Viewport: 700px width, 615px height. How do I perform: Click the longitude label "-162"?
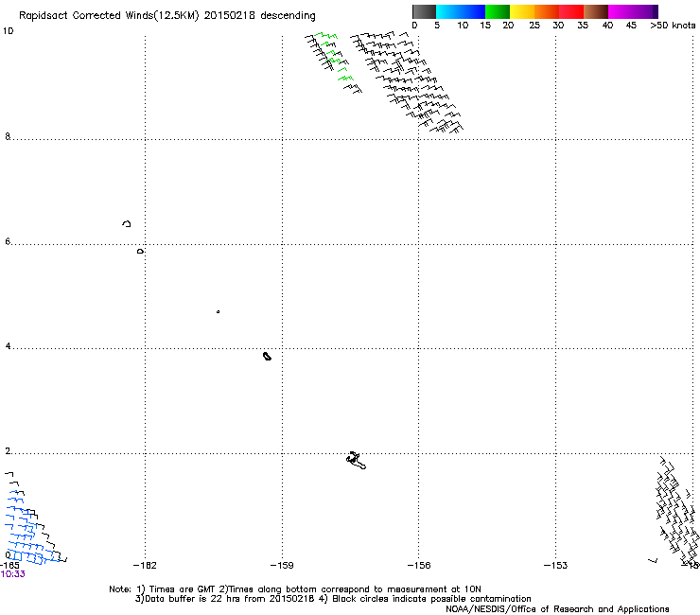pyautogui.click(x=145, y=566)
